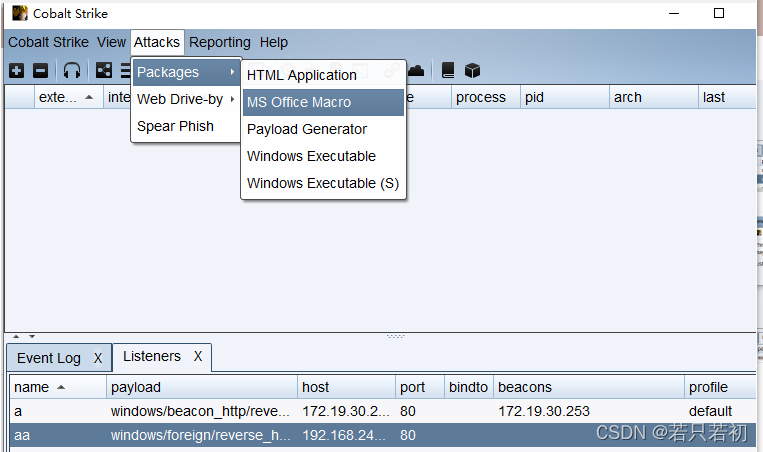763x452 pixels.
Task: Select MS Office Macro package
Action: [323, 102]
